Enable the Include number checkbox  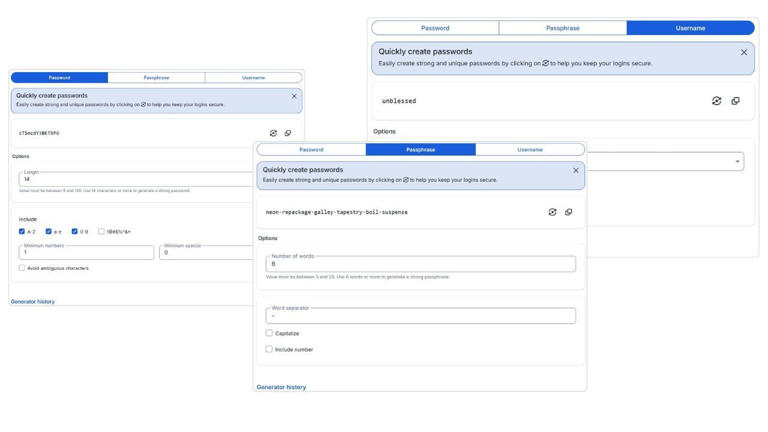tap(269, 349)
